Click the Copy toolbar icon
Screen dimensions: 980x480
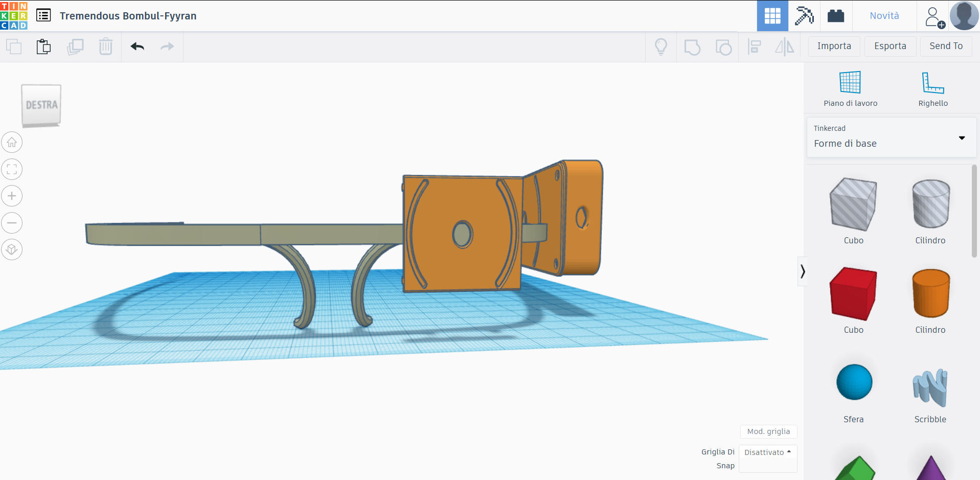(x=14, y=47)
